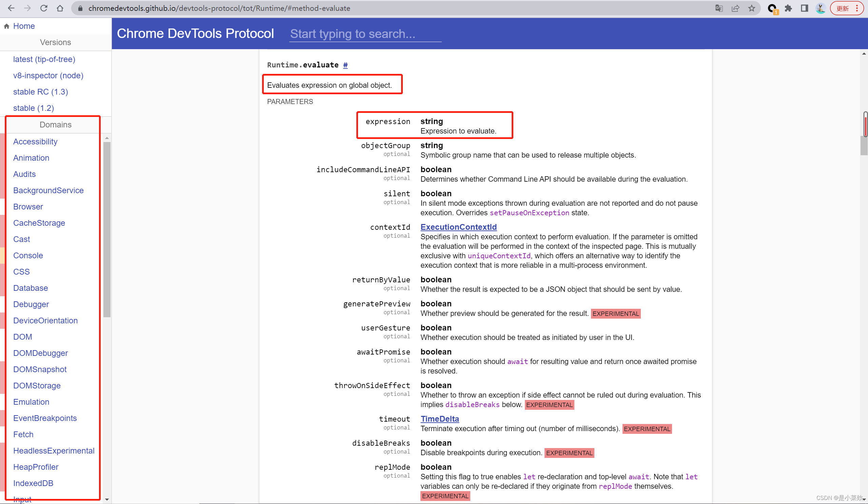View site info via lock icon
This screenshot has height=504, width=868.
[x=80, y=8]
